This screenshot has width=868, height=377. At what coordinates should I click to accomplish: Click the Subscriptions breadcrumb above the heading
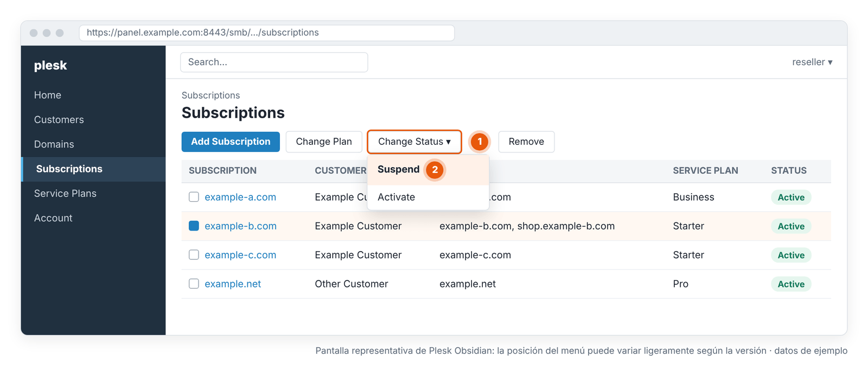point(210,95)
